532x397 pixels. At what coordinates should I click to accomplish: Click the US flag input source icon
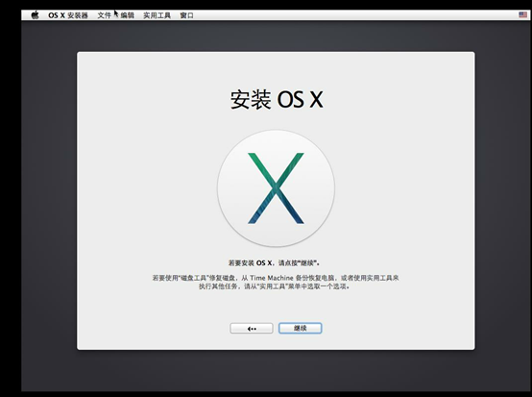522,14
